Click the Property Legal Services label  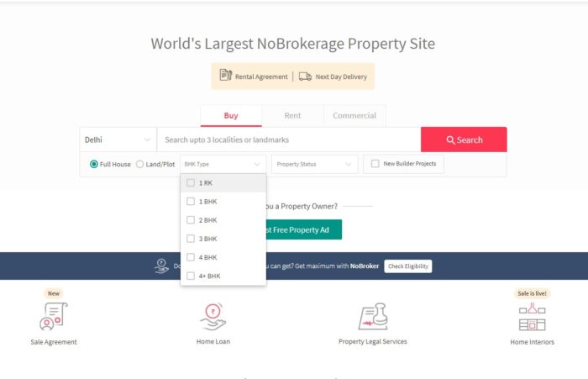pos(373,341)
